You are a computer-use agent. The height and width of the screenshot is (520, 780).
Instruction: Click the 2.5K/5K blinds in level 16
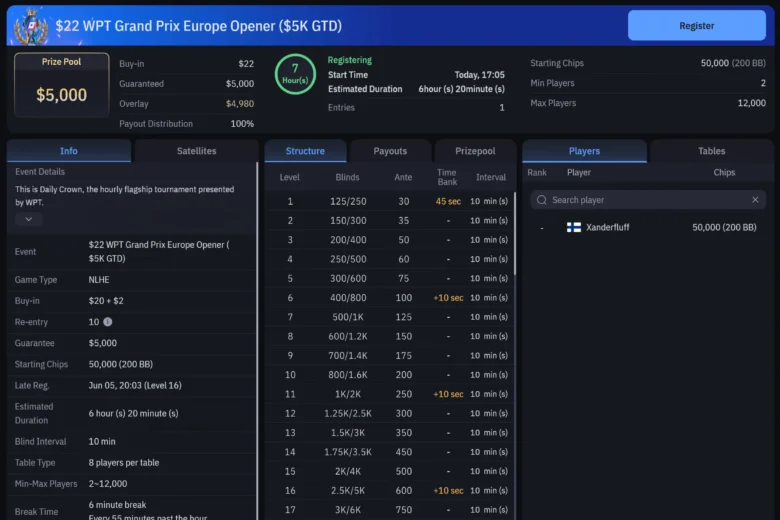(348, 491)
